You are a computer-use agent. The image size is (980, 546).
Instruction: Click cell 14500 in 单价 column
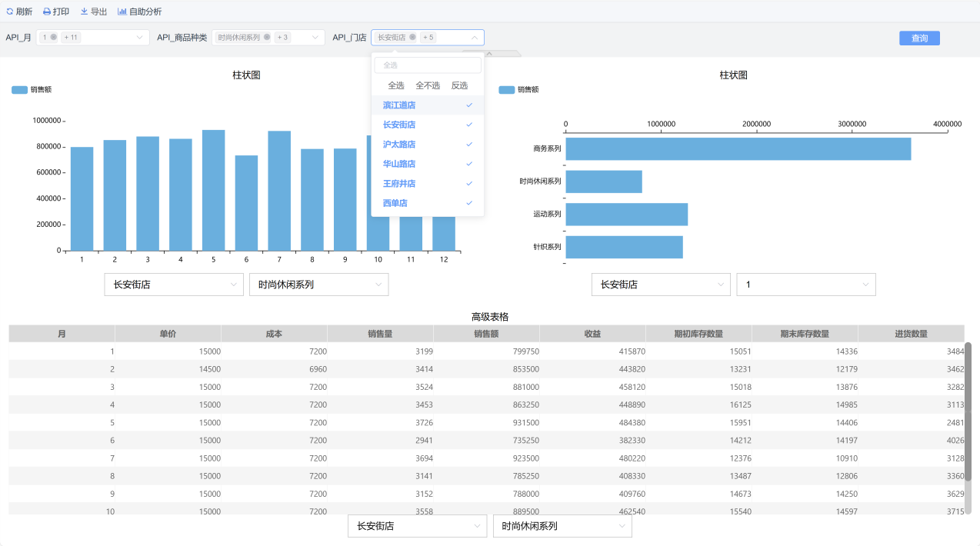click(x=168, y=369)
